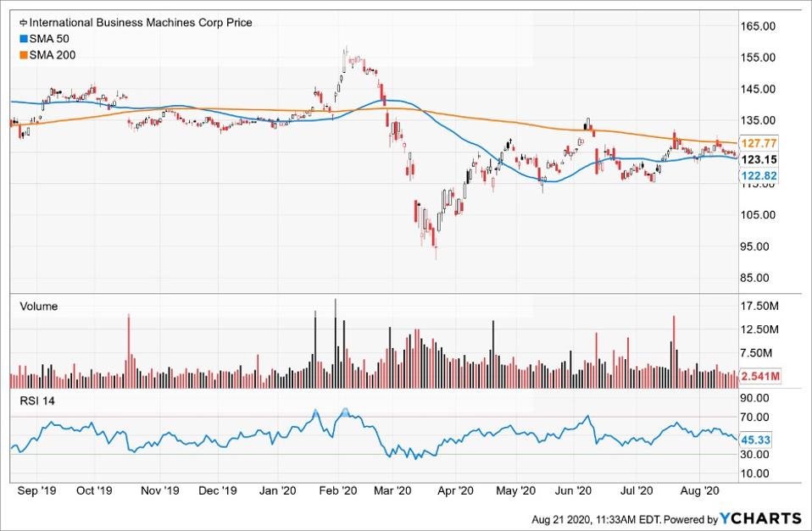The image size is (812, 531).
Task: Click the tall red volume bar in late July
Action: [674, 352]
